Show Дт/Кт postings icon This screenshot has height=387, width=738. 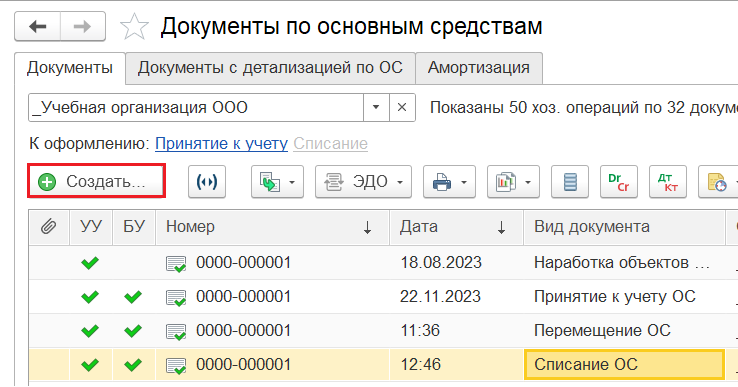(x=668, y=181)
